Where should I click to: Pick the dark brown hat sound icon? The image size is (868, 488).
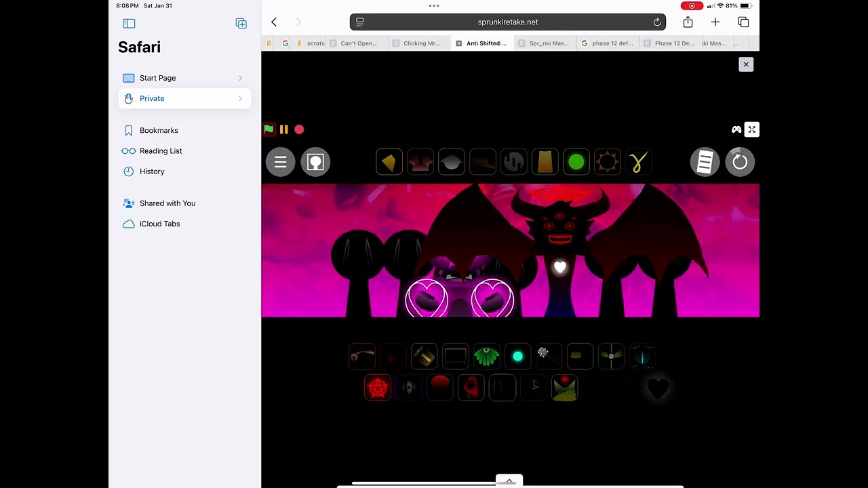click(x=483, y=163)
